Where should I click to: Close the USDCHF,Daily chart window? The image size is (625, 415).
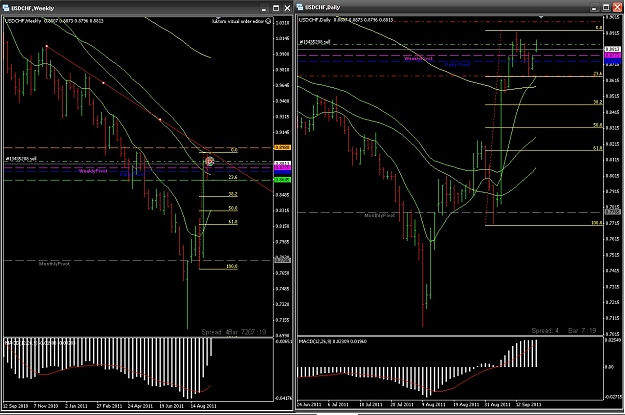pyautogui.click(x=617, y=8)
